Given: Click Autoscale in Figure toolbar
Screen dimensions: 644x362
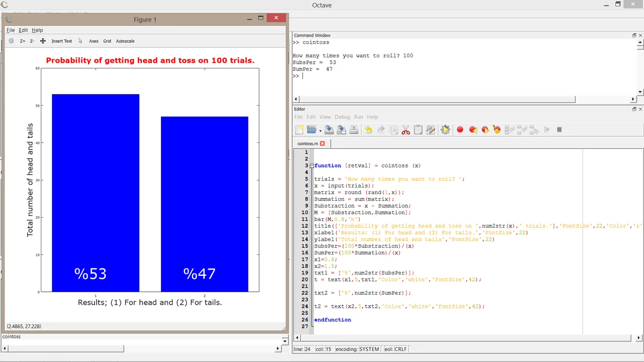Looking at the screenshot, I should [125, 41].
